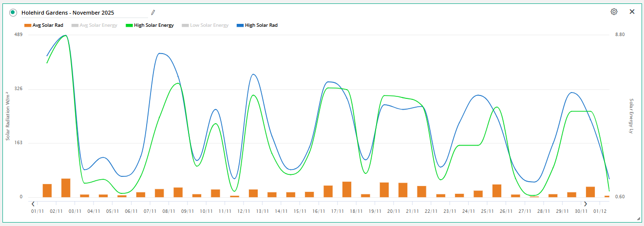The image size is (644, 226).
Task: Click the orange Avg Solar Rad legend swatch
Action: tap(27, 25)
